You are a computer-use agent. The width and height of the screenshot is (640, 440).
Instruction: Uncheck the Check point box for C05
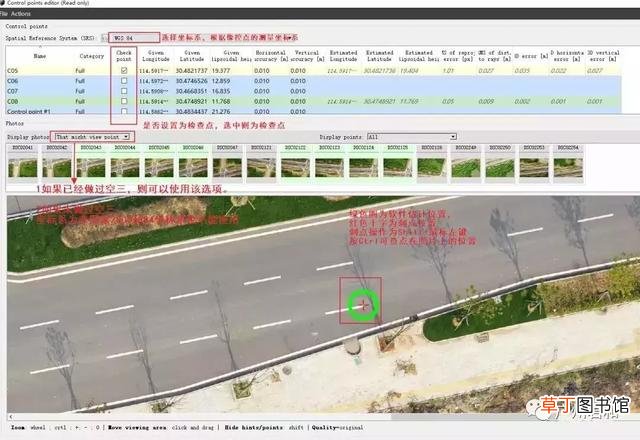[x=124, y=70]
